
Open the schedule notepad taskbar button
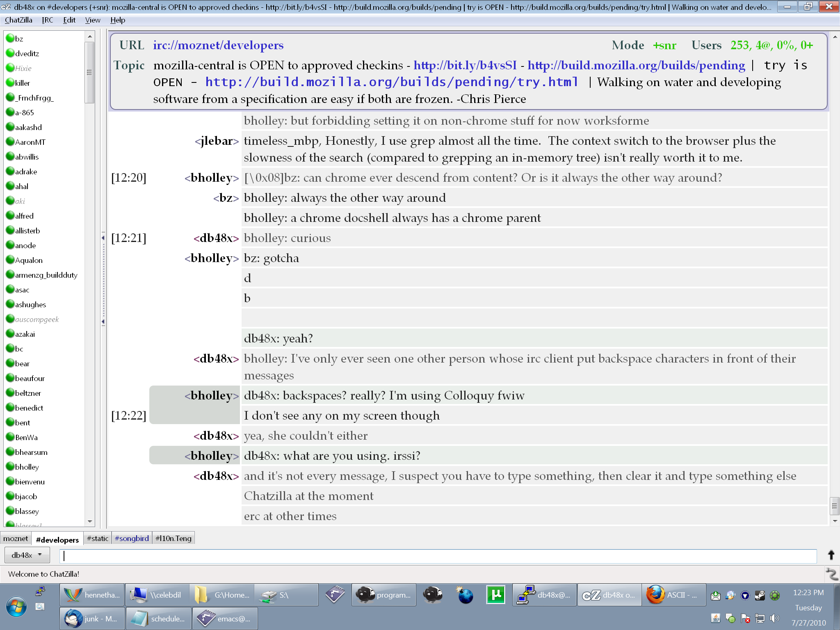pyautogui.click(x=159, y=619)
